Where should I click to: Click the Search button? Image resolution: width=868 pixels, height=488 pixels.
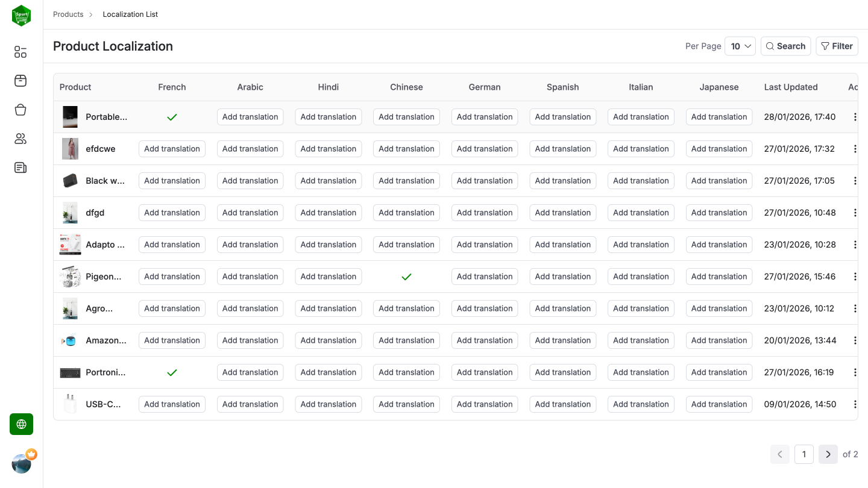point(785,46)
